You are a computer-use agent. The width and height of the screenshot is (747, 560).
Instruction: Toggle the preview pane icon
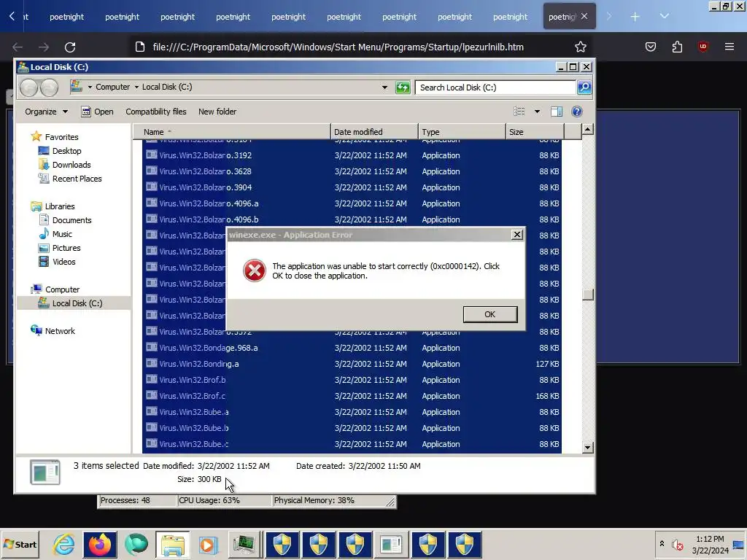click(x=557, y=112)
